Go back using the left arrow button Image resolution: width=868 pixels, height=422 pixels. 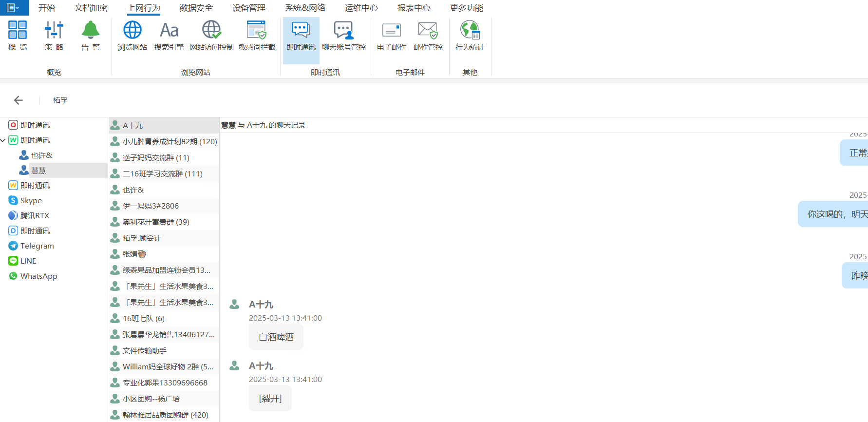tap(19, 100)
